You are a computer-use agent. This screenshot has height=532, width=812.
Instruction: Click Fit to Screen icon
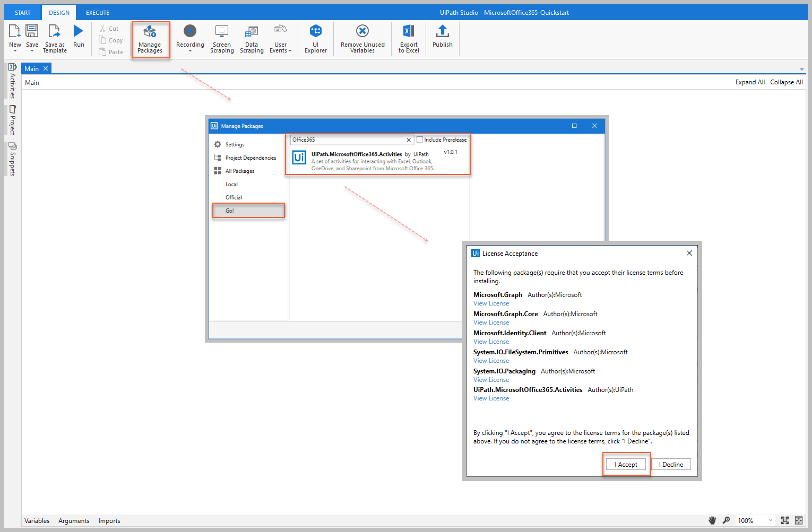pyautogui.click(x=785, y=520)
